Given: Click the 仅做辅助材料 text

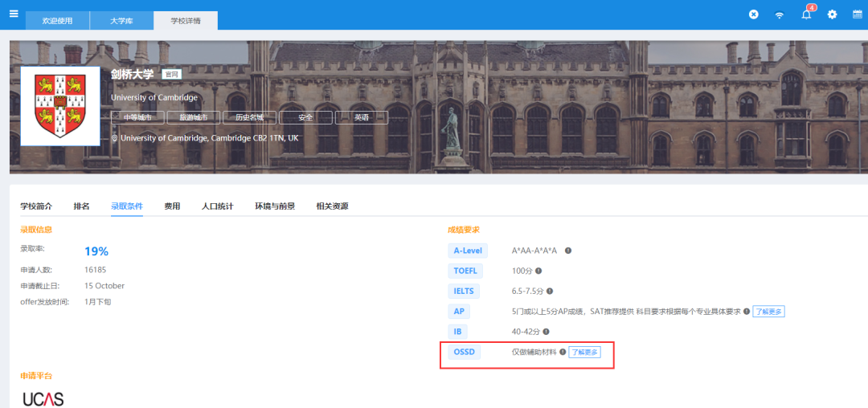Looking at the screenshot, I should [x=534, y=352].
